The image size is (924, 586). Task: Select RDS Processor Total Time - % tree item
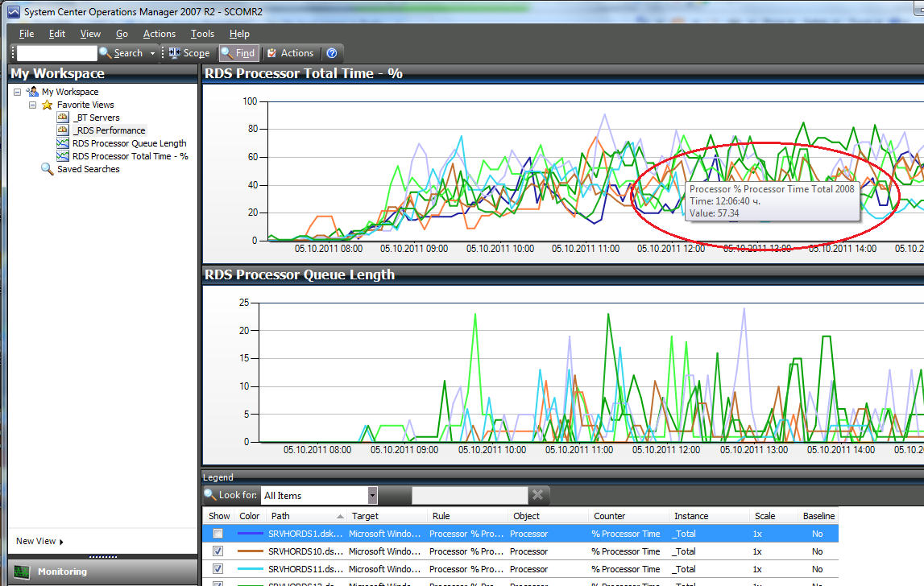pyautogui.click(x=131, y=156)
